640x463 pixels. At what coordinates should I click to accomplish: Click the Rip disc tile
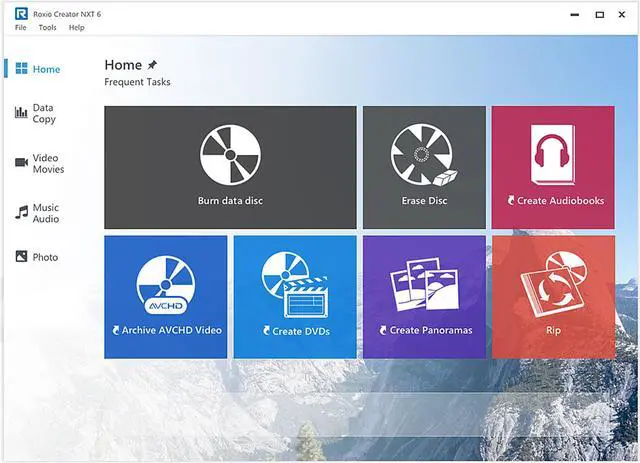click(553, 297)
